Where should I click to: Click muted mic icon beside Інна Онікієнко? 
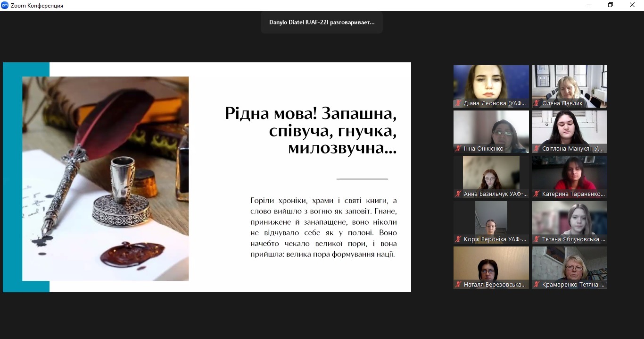click(x=458, y=149)
